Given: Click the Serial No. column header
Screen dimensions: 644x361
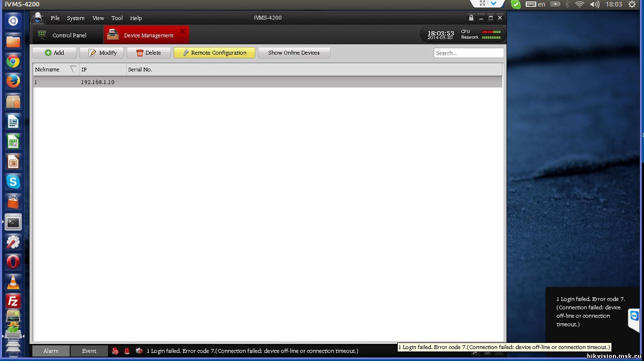Looking at the screenshot, I should click(314, 69).
